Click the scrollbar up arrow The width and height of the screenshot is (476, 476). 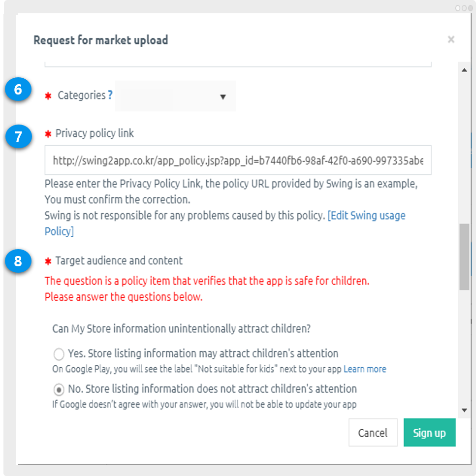pos(464,70)
